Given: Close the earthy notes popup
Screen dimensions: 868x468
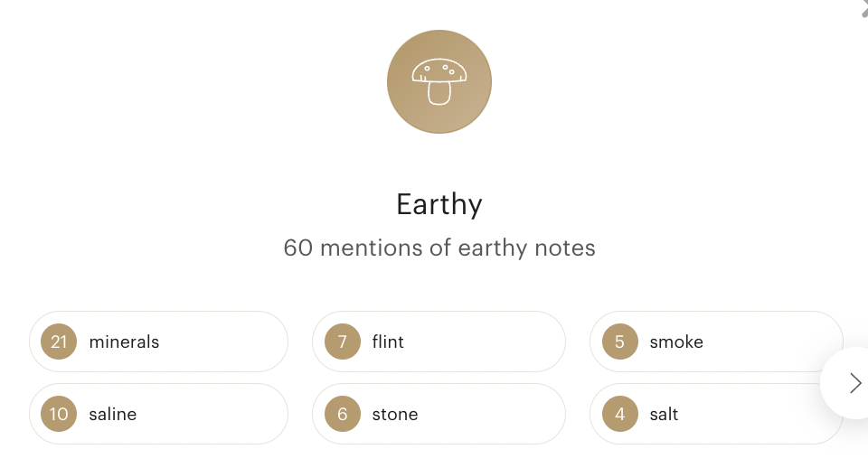Looking at the screenshot, I should 863,6.
